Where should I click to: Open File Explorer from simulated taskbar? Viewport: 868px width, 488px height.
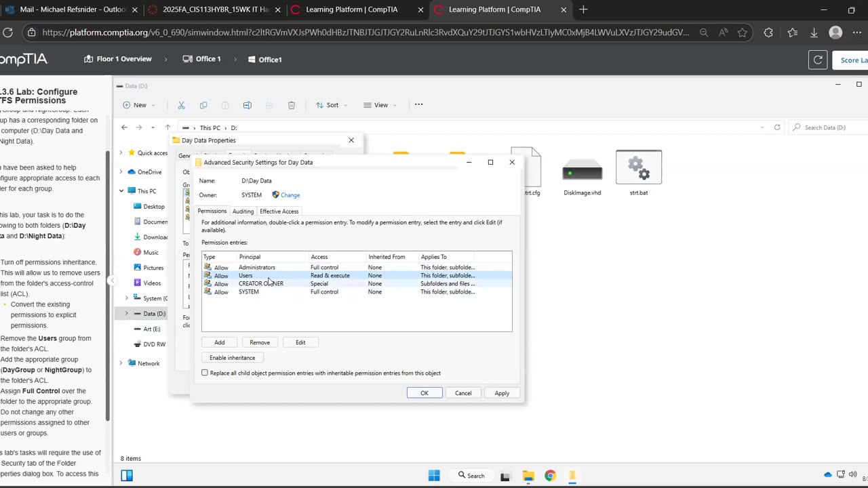coord(528,476)
